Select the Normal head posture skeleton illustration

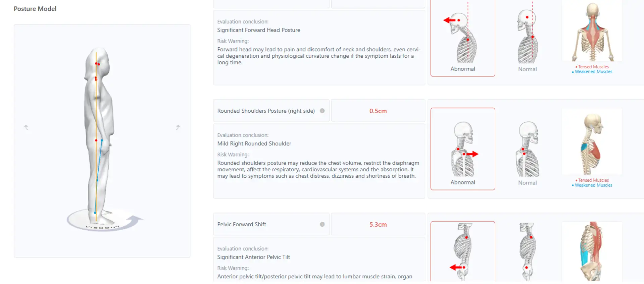tap(528, 38)
